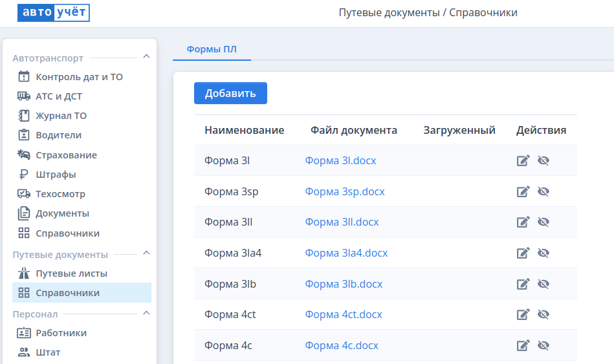Collapse the Путевые документы section
This screenshot has width=614, height=364.
coord(146,253)
